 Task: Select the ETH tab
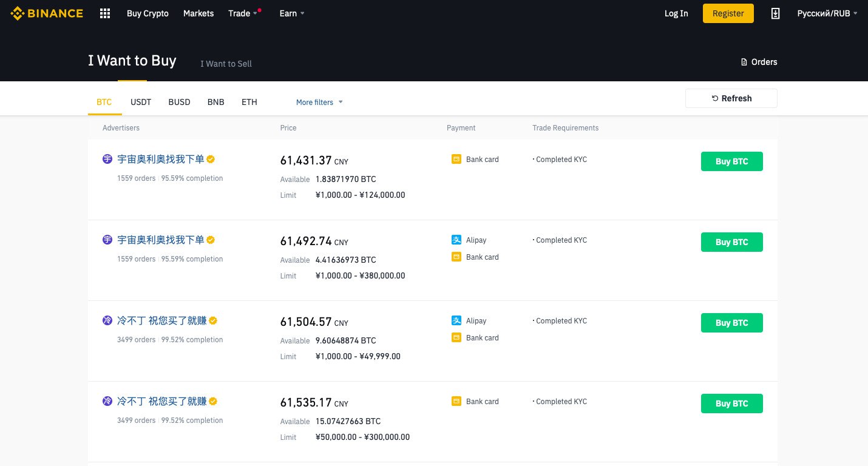tap(249, 102)
